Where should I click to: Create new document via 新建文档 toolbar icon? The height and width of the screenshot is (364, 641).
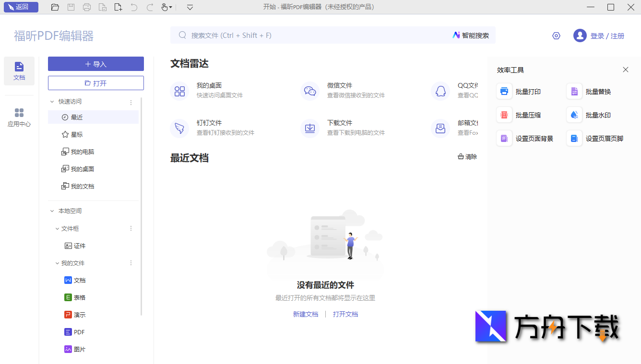(x=118, y=7)
